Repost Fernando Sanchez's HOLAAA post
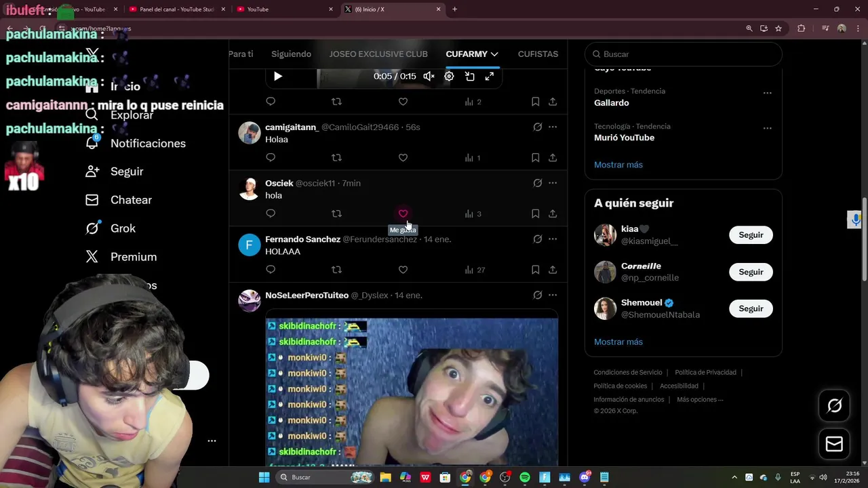Viewport: 868px width, 488px height. (x=336, y=270)
